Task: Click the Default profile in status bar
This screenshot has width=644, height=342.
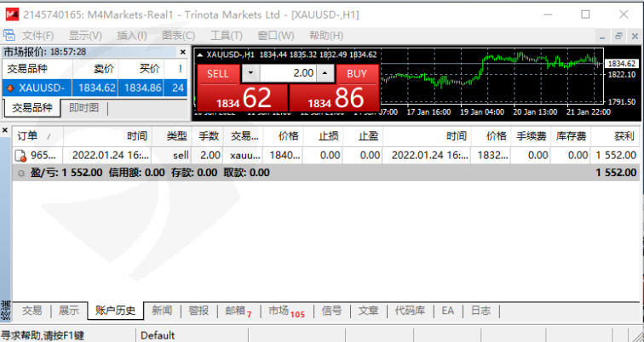Action: [x=158, y=335]
